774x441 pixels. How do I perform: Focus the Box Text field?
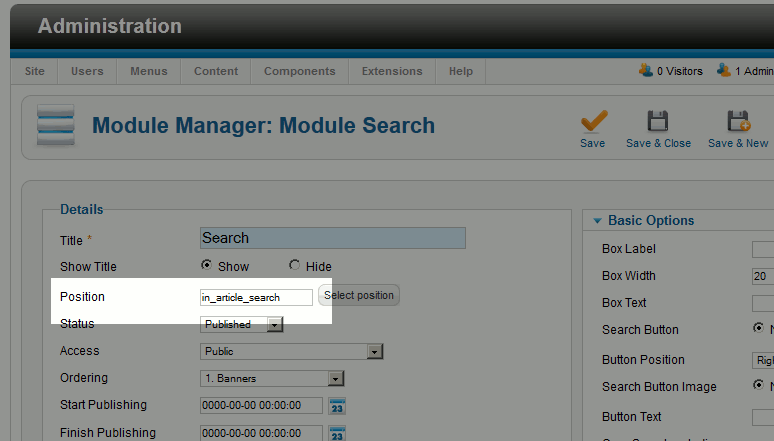pos(763,303)
